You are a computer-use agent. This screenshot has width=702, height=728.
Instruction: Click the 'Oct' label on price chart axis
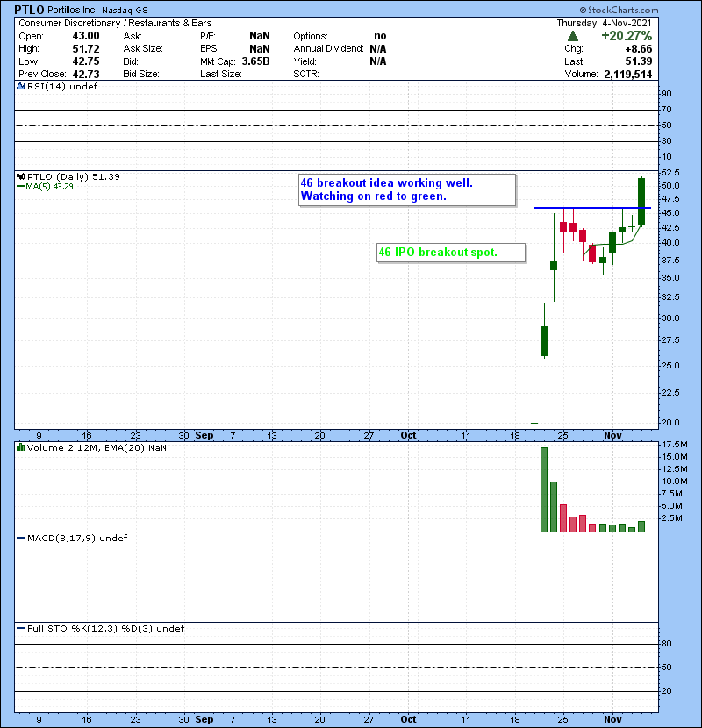pos(408,436)
